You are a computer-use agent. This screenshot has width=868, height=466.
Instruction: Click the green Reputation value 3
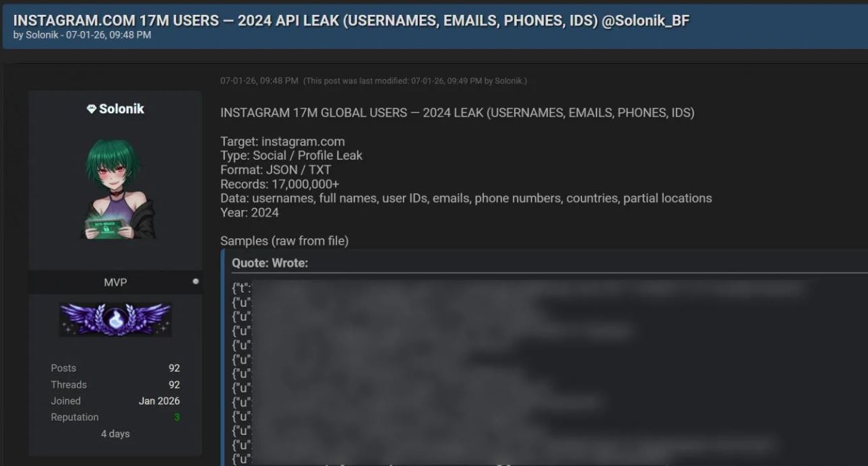point(177,418)
